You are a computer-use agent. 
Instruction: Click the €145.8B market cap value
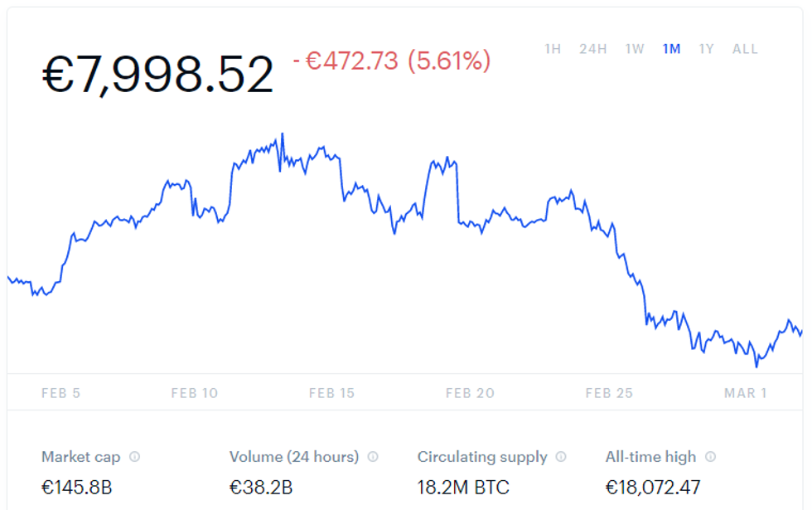tap(76, 488)
